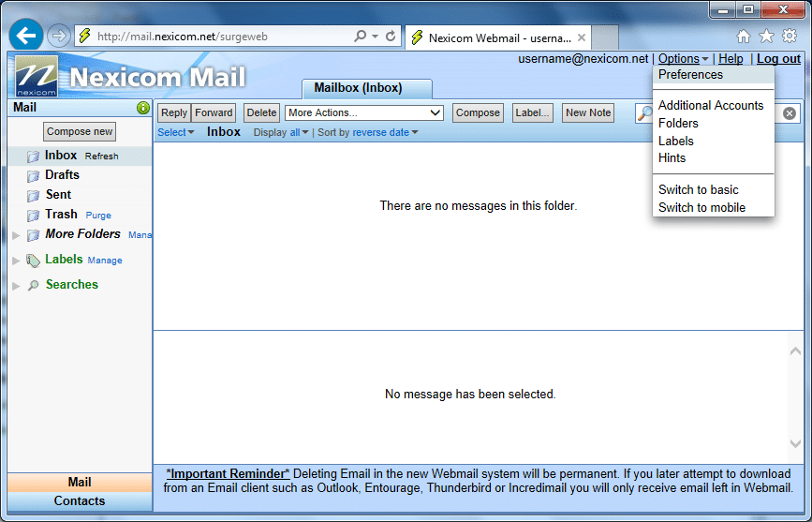Click the Sent folder icon
The width and height of the screenshot is (812, 522).
33,196
